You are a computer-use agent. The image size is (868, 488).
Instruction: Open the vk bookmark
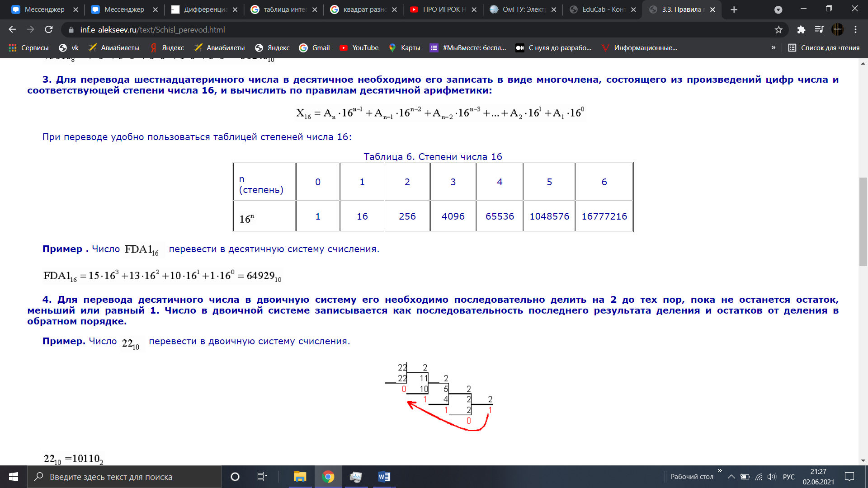[x=69, y=47]
